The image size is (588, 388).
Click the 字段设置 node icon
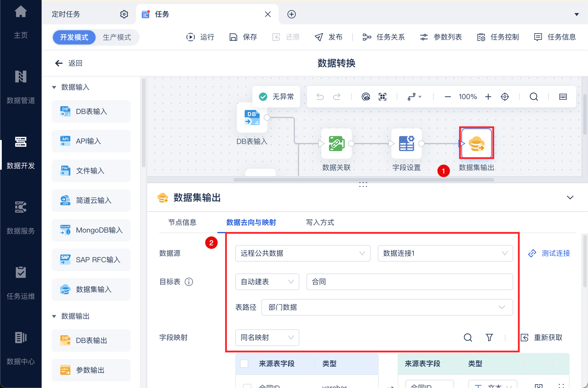[406, 144]
